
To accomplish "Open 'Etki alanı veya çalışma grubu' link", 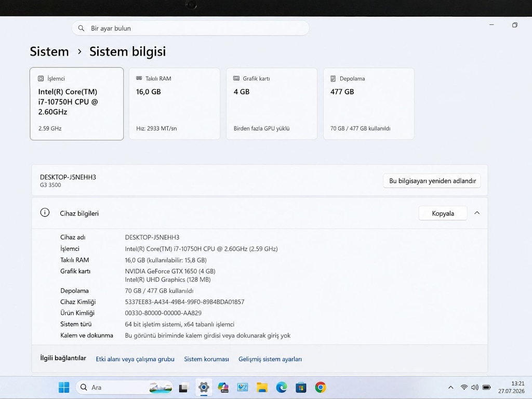I will tap(135, 359).
